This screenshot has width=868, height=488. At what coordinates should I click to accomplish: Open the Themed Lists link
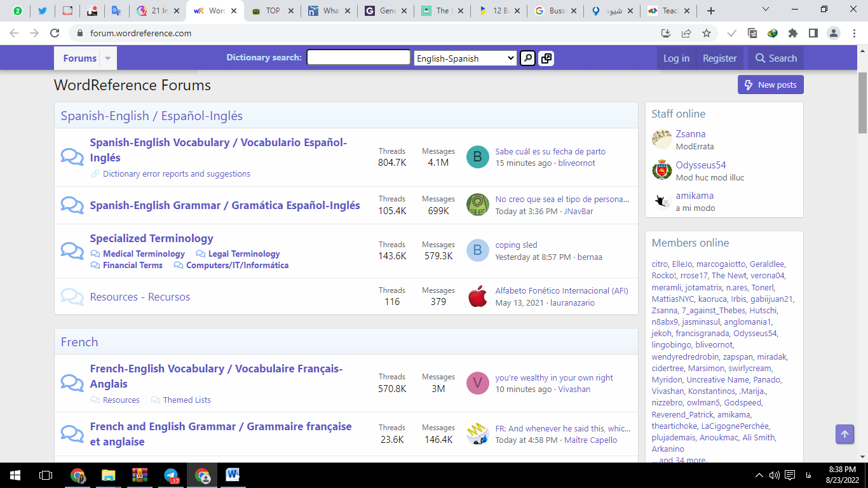(187, 400)
